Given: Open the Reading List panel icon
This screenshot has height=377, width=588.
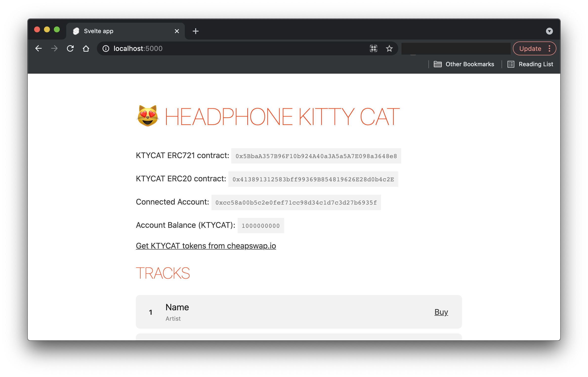Looking at the screenshot, I should (511, 64).
